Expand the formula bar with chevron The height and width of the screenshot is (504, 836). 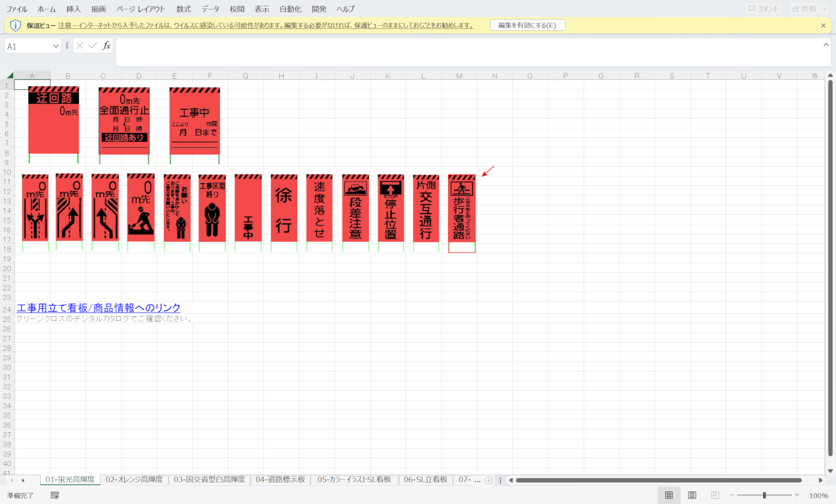[827, 45]
